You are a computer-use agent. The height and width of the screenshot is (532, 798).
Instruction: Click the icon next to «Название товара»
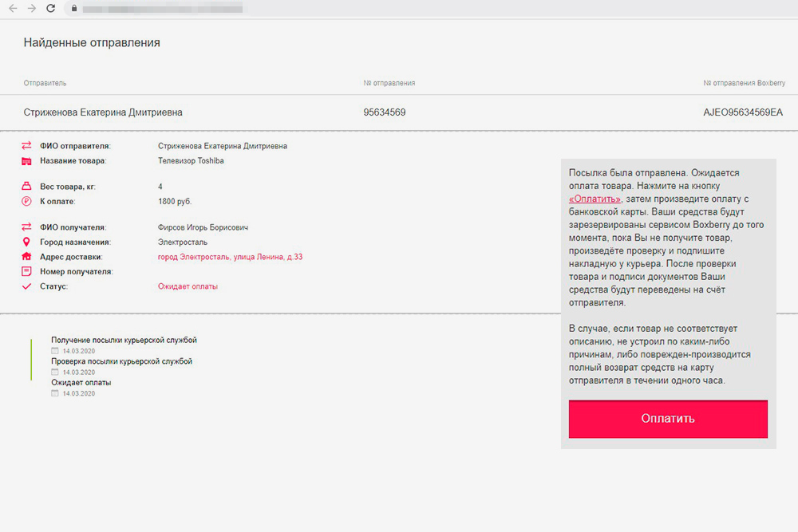coord(26,161)
